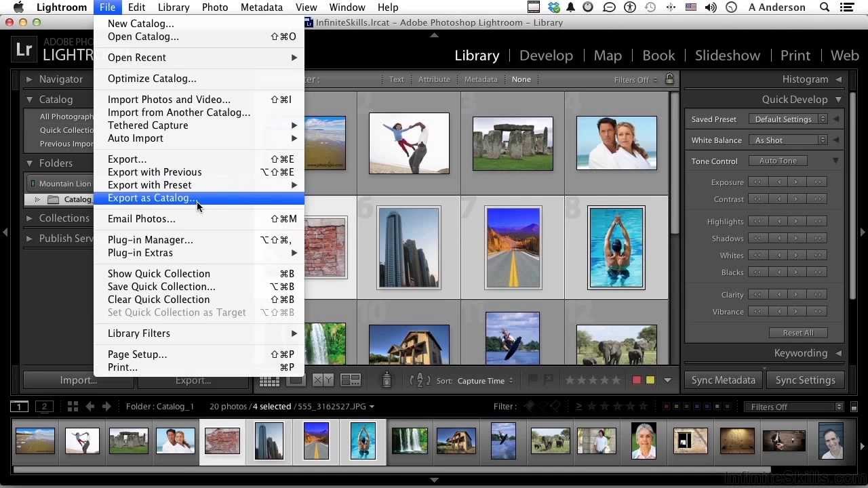Toggle rating comparison (≥) filter symbol
868x488 pixels.
coord(578,407)
